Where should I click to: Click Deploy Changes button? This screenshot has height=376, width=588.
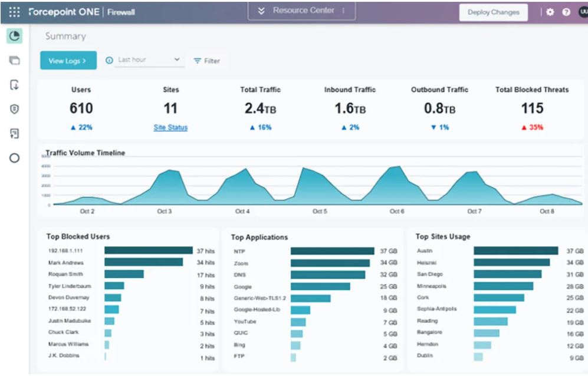(x=494, y=12)
